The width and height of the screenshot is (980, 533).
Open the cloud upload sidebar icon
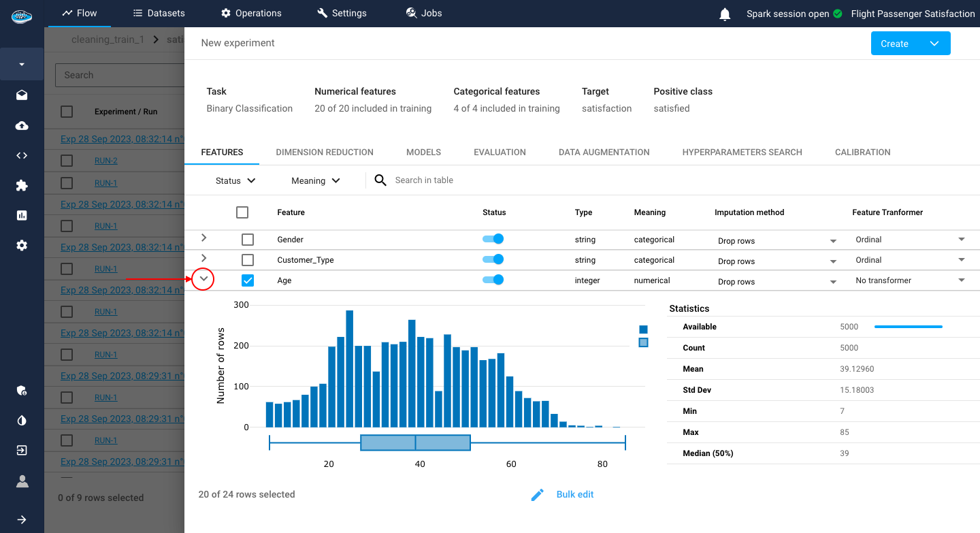[22, 126]
